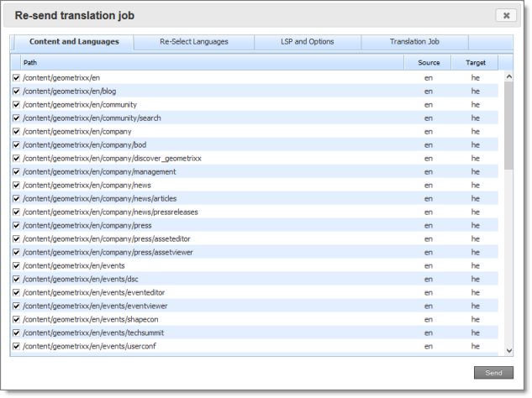Click source 'en' in /en/company/bod row
This screenshot has height=398, width=532.
428,144
